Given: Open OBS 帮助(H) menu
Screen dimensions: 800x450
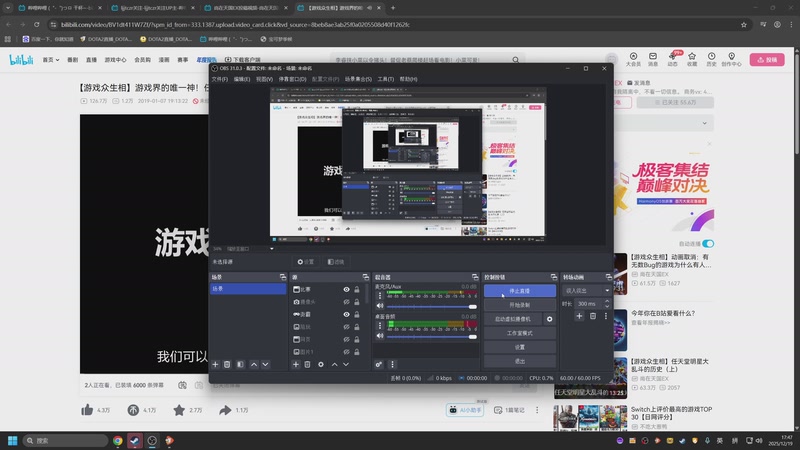Looking at the screenshot, I should pos(408,79).
